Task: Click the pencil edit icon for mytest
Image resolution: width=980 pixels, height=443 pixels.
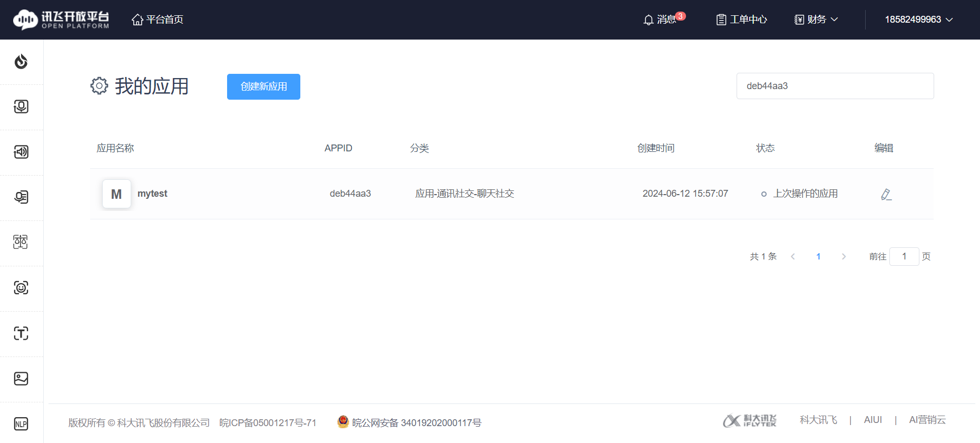Action: (x=886, y=195)
